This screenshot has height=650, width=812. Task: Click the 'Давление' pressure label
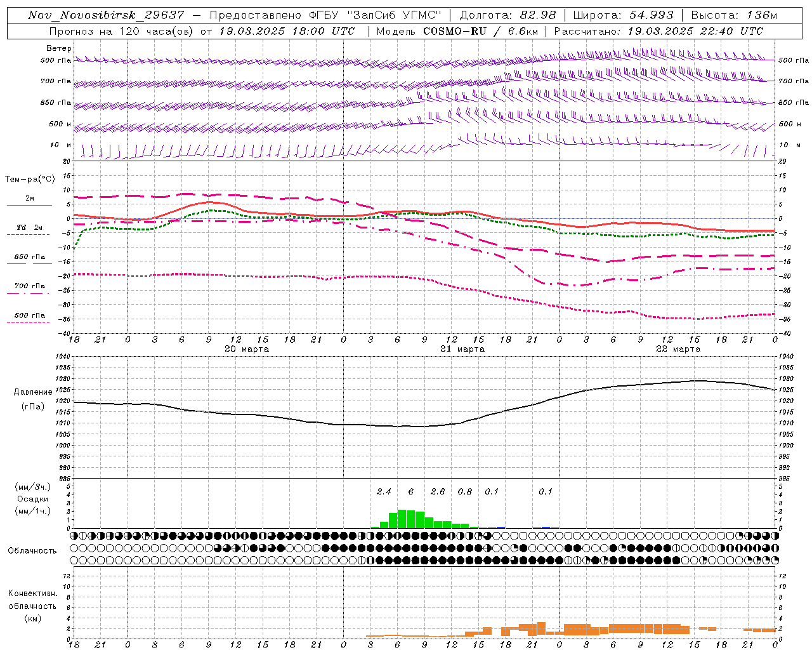tap(33, 392)
